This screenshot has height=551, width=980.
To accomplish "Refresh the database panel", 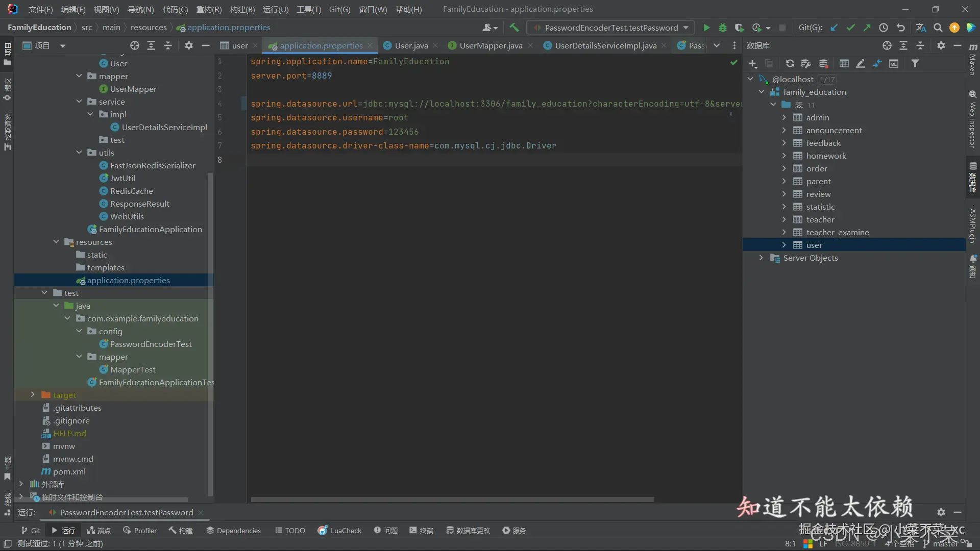I will click(790, 63).
